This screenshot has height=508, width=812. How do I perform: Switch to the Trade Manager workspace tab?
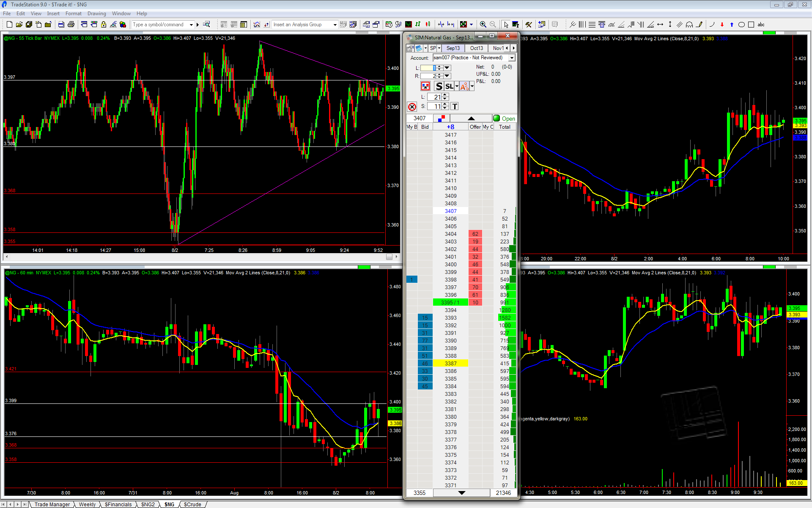coord(52,504)
